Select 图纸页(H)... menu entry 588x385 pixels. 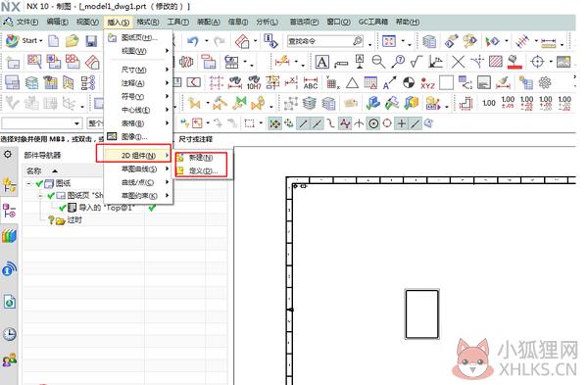click(x=137, y=37)
